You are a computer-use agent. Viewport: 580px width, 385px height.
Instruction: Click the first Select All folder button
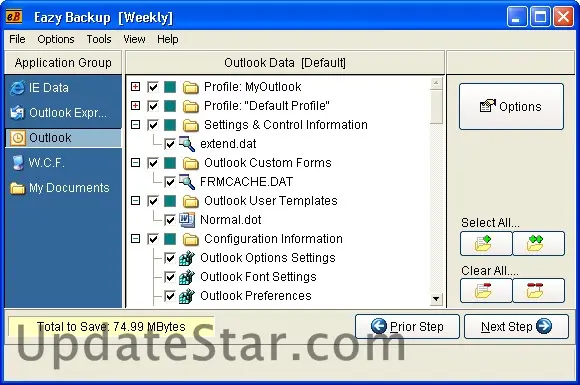(486, 243)
